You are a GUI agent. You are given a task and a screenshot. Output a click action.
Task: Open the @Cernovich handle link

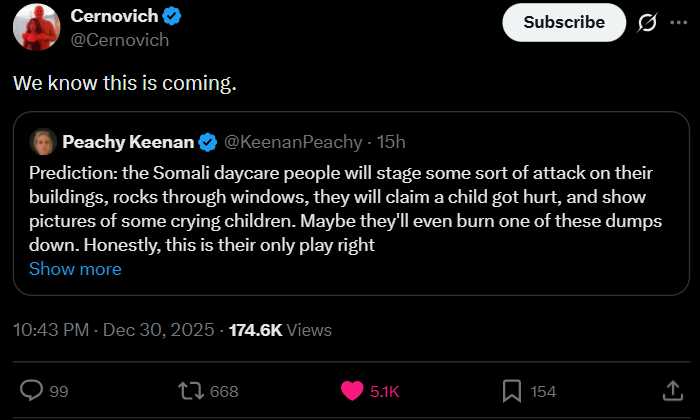tap(119, 40)
